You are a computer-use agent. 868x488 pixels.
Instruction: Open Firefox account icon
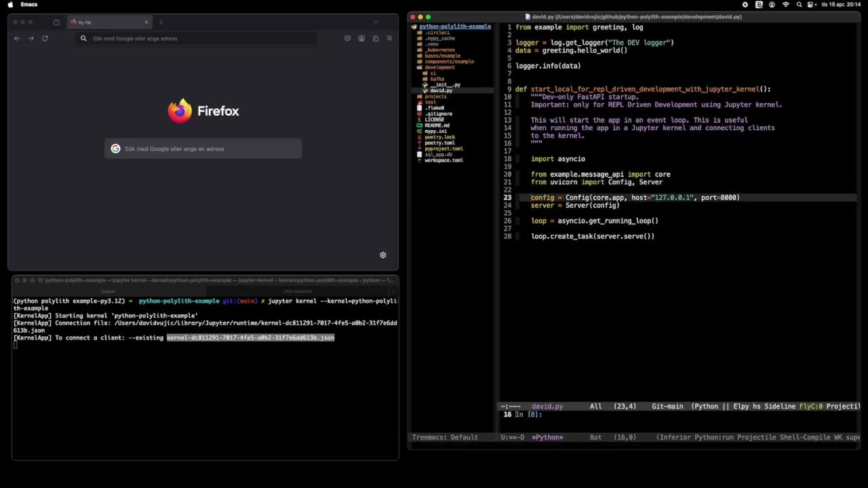(361, 39)
